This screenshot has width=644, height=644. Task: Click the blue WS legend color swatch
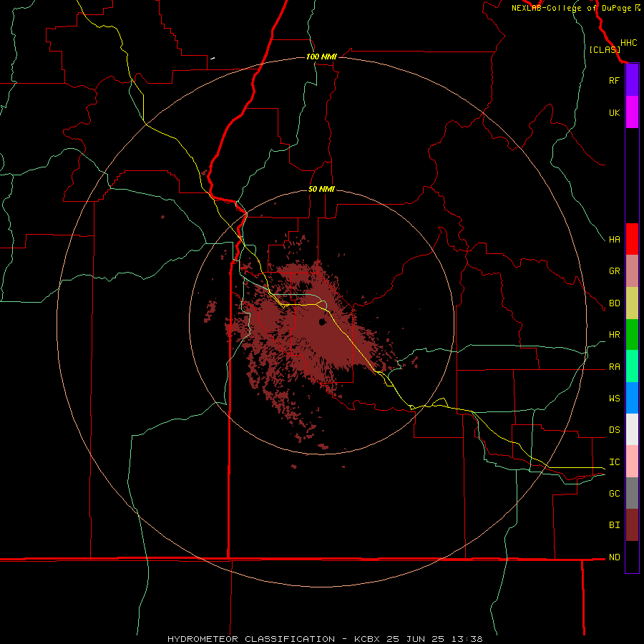pyautogui.click(x=632, y=398)
